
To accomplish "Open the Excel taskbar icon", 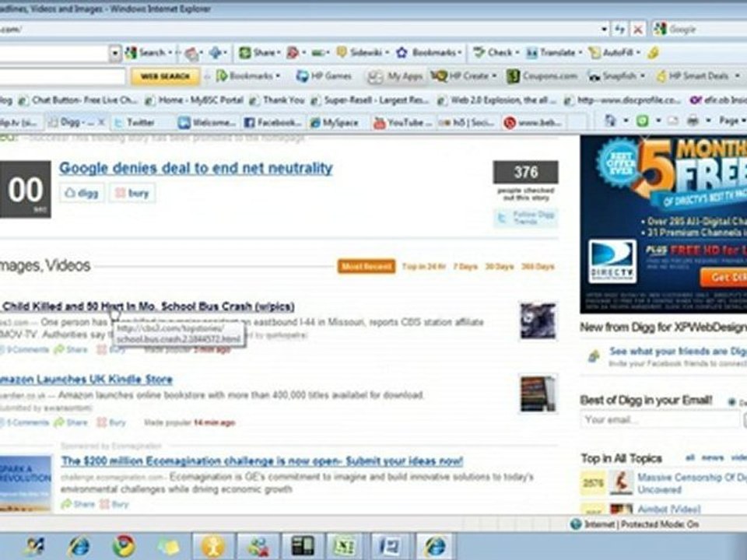I will [x=345, y=546].
